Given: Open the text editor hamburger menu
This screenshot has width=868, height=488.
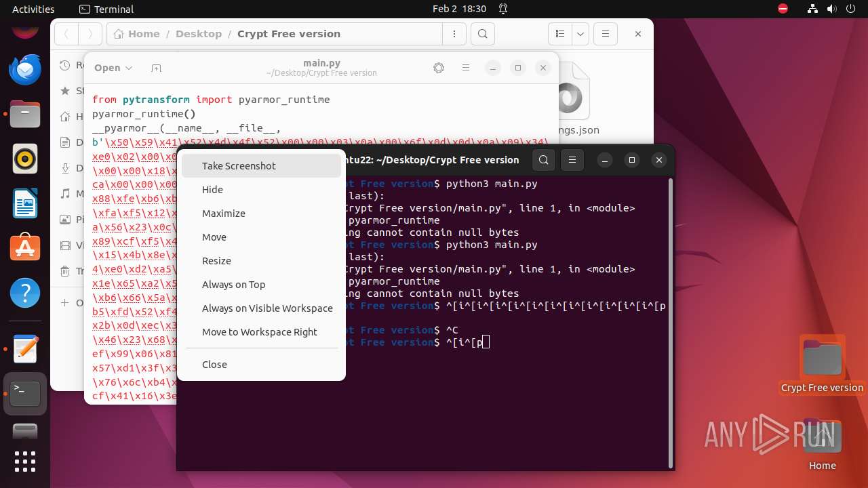Looking at the screenshot, I should [466, 68].
